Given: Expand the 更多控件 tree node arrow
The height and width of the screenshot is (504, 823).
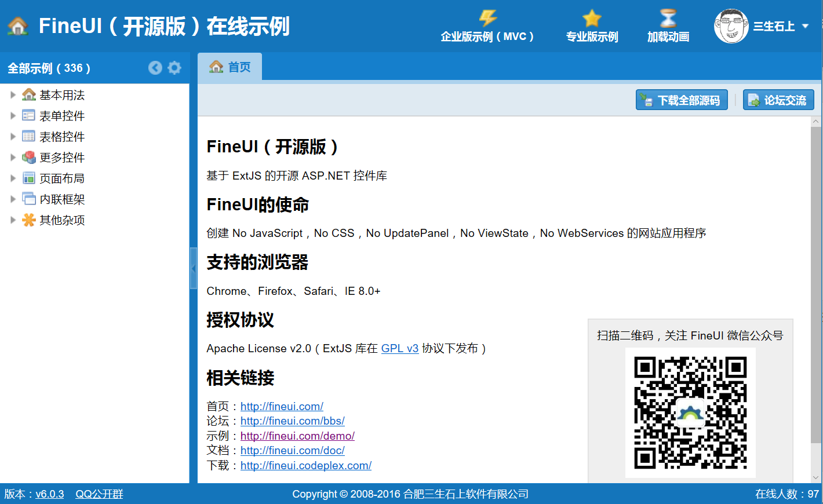Looking at the screenshot, I should point(13,157).
